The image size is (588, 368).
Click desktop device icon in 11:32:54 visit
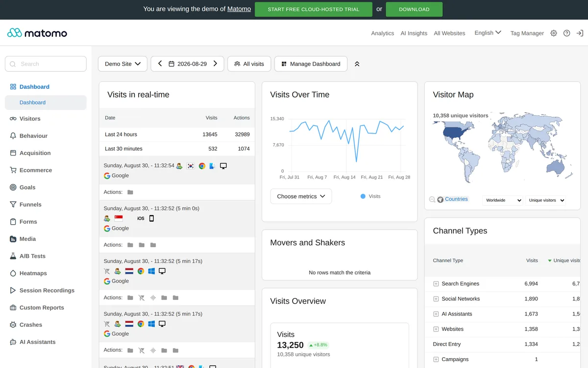[x=223, y=166]
